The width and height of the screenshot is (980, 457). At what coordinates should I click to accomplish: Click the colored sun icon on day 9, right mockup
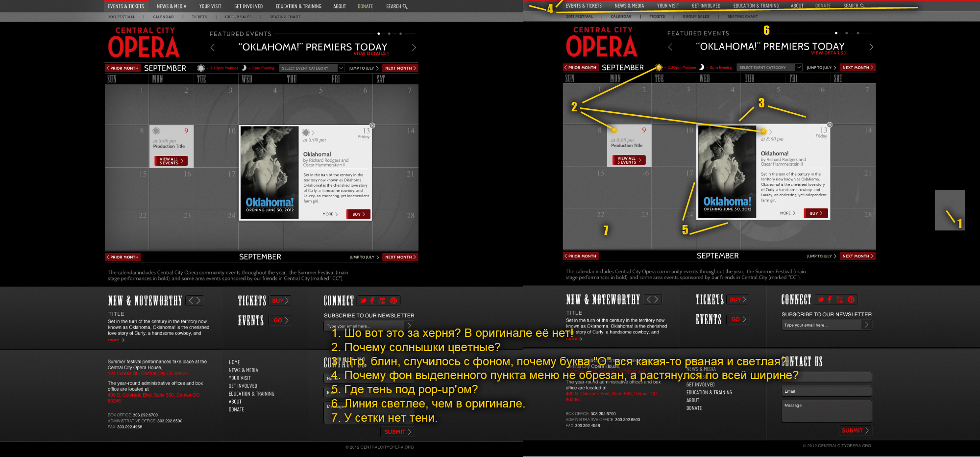(614, 130)
